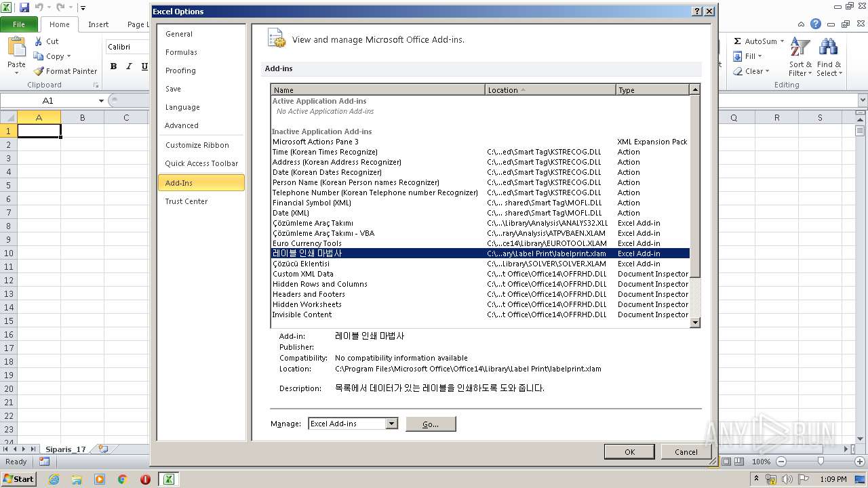This screenshot has height=488, width=868.
Task: Click the Go... button
Action: click(x=431, y=424)
